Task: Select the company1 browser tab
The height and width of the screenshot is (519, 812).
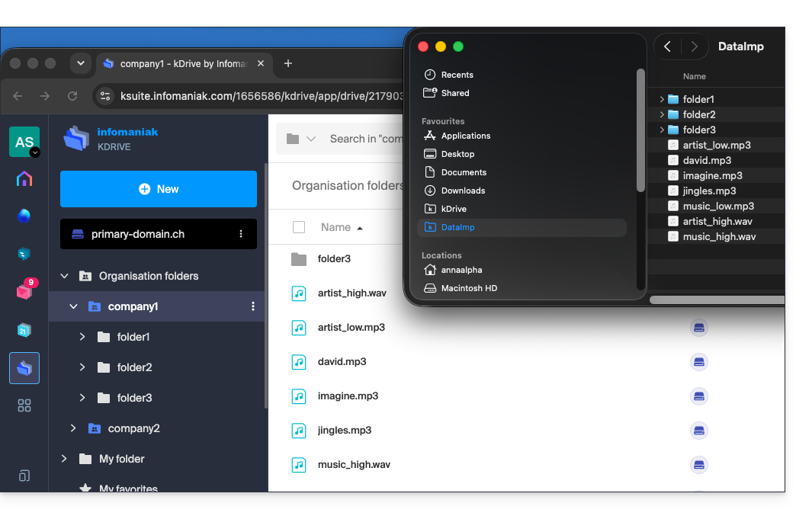Action: [x=185, y=64]
